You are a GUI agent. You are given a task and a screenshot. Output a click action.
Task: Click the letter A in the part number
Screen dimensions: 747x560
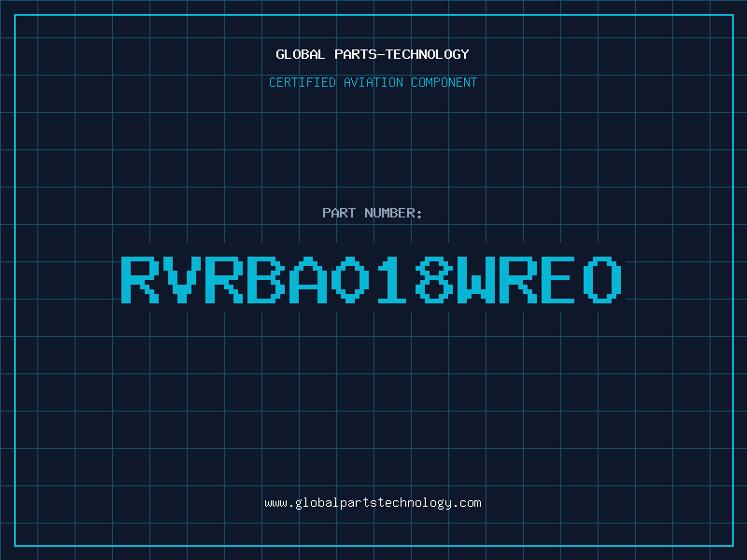tap(308, 280)
